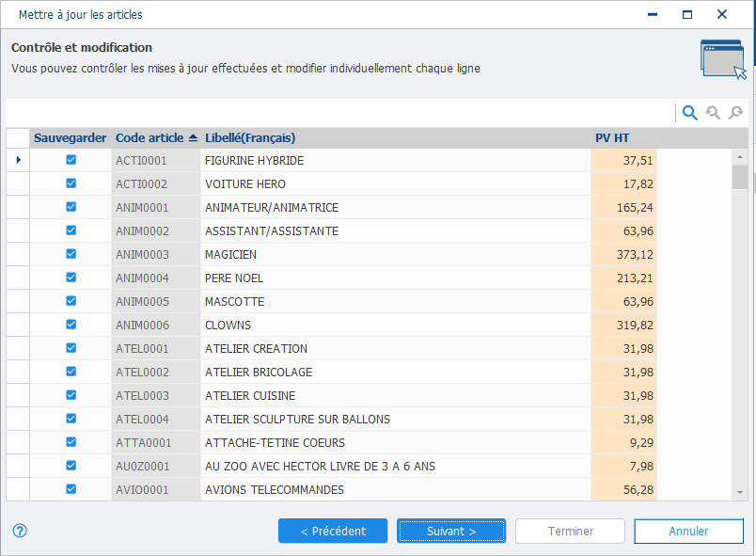Edit PV HT value 7,98

pos(624,466)
